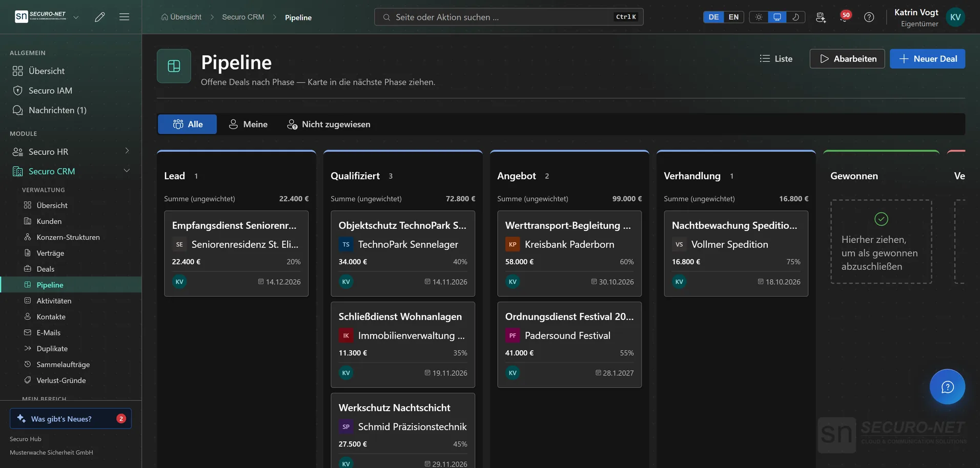The width and height of the screenshot is (980, 468).
Task: Select Nicht zugewiesen filter tab
Action: pos(329,124)
